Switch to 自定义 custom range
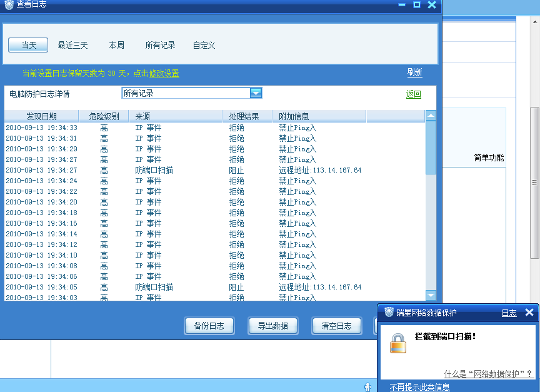The width and height of the screenshot is (540, 392). pos(204,45)
